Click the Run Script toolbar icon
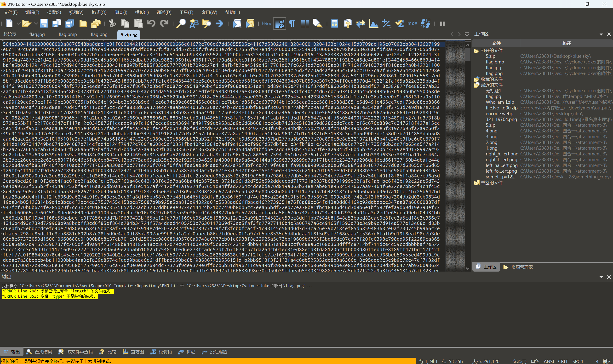This screenshot has height=364, width=613. click(x=237, y=23)
